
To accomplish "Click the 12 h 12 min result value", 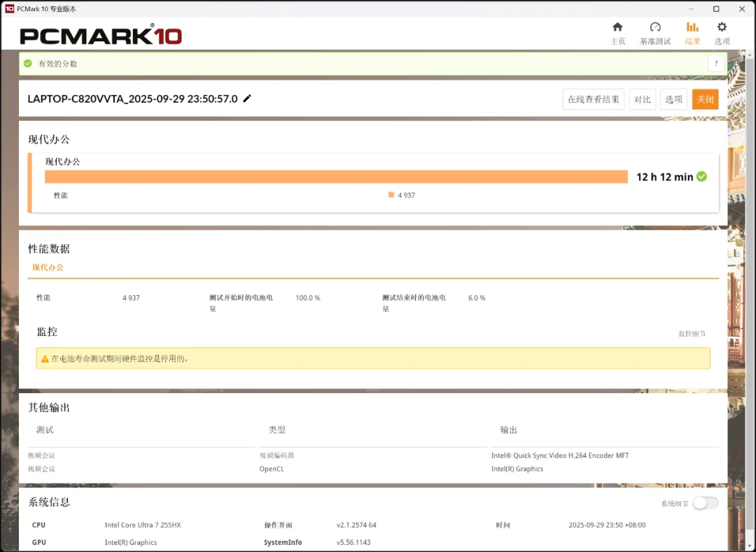I will (x=664, y=177).
